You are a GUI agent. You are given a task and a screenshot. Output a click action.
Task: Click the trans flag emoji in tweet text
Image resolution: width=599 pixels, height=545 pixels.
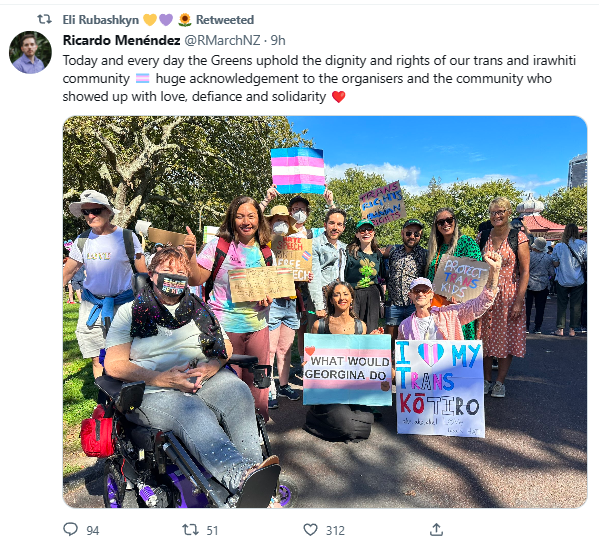coord(142,79)
